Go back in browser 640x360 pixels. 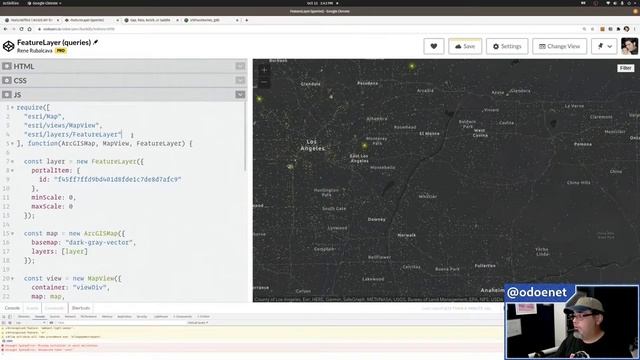click(x=5, y=29)
